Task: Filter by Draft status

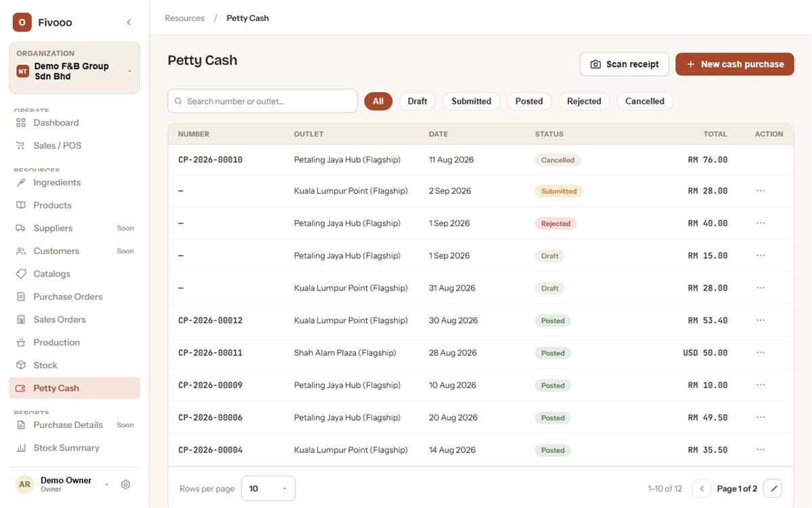Action: coord(418,101)
